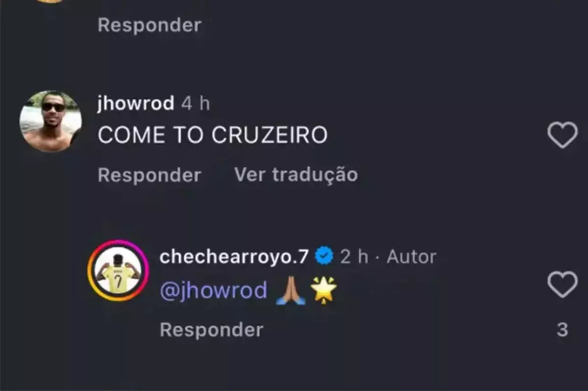Open the chechearroyo.7 username profile link
Image resolution: width=588 pixels, height=391 pixels.
pyautogui.click(x=235, y=257)
